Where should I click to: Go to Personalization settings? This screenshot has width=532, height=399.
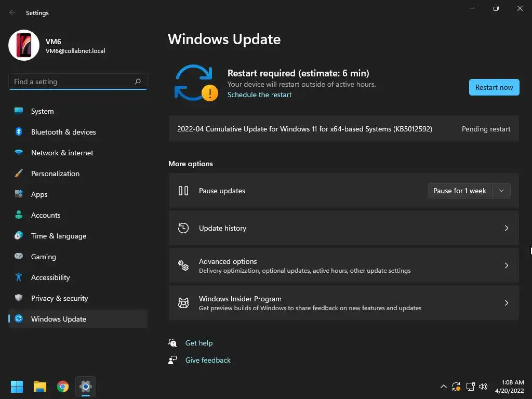click(x=78, y=174)
